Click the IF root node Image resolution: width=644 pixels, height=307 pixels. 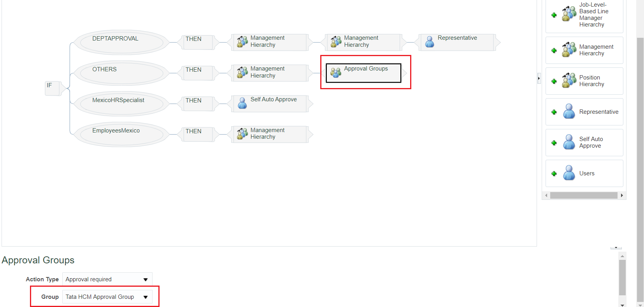[52, 88]
